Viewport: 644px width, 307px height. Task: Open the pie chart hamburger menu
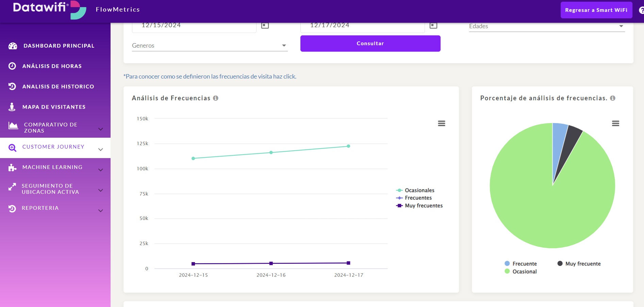pyautogui.click(x=615, y=123)
